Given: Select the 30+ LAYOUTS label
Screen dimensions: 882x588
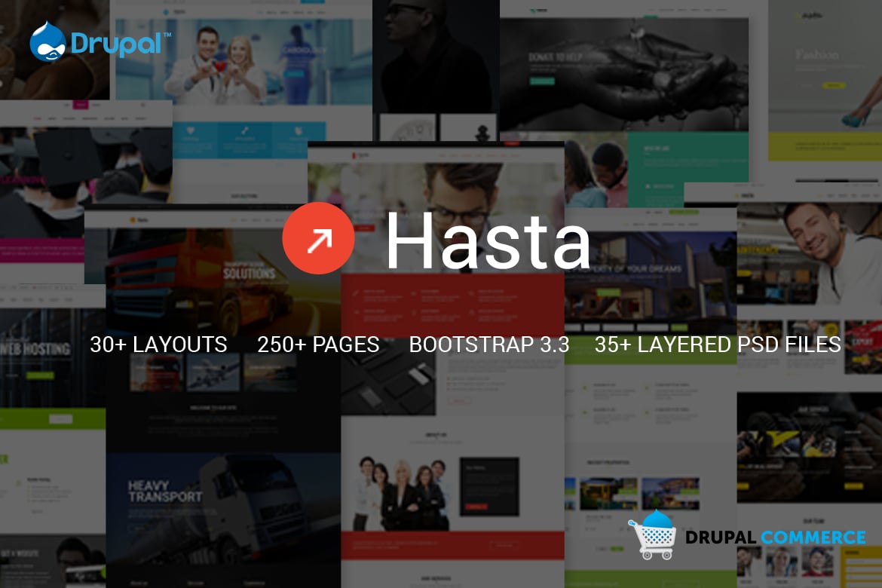Looking at the screenshot, I should pos(158,345).
